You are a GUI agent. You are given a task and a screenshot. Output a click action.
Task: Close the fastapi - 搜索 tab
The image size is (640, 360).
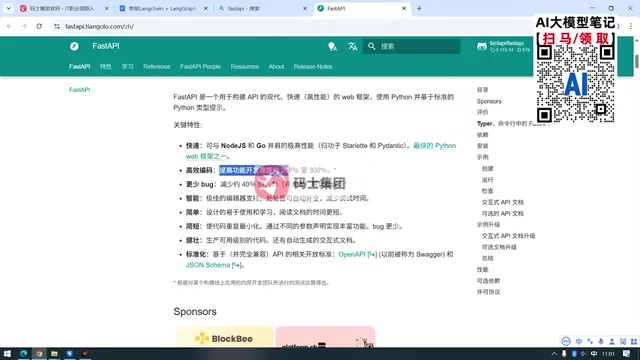(305, 8)
